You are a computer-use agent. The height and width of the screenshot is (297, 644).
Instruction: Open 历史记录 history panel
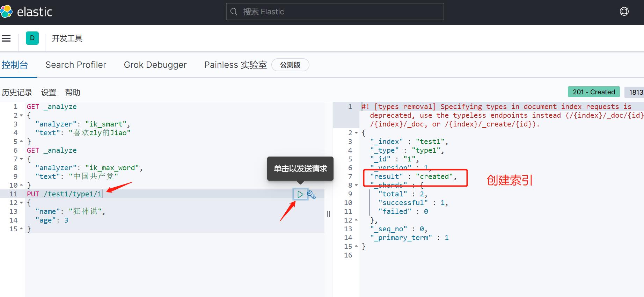click(x=17, y=92)
